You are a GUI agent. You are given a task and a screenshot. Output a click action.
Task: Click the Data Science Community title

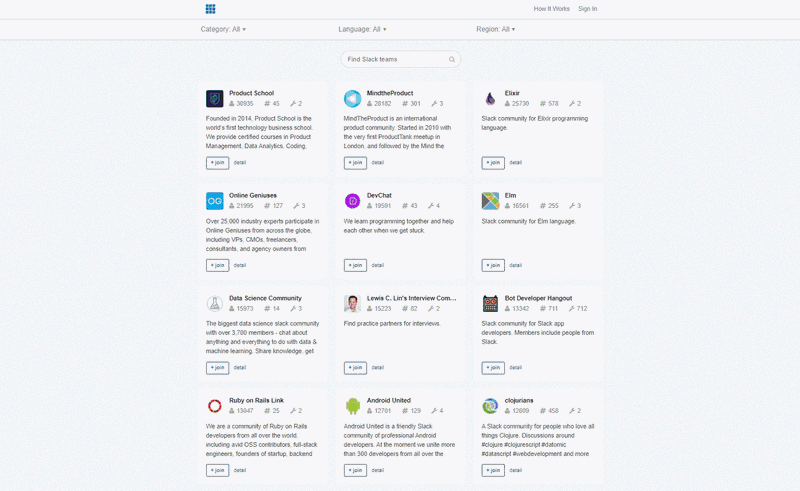click(265, 298)
